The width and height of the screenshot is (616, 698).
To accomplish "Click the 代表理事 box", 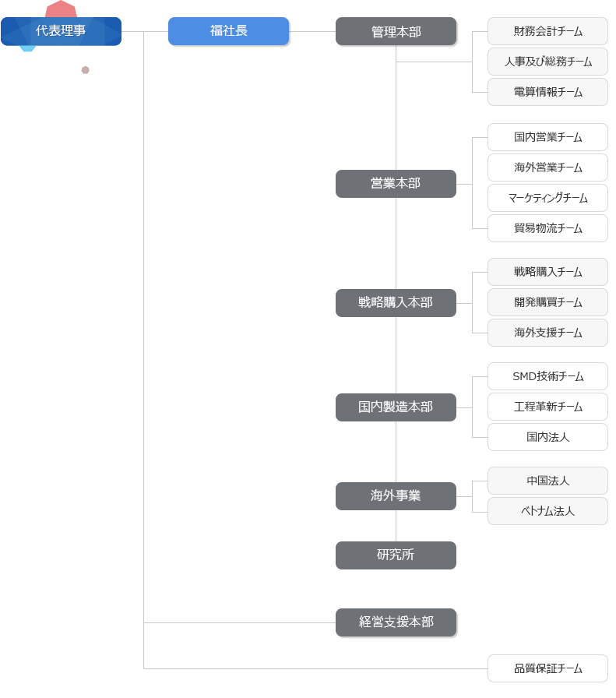I will click(x=61, y=31).
